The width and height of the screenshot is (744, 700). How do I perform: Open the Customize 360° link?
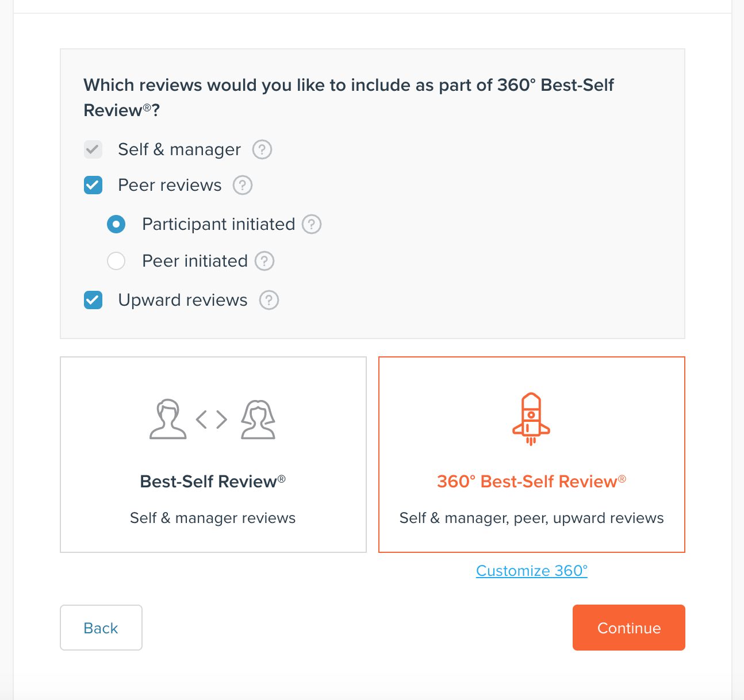pyautogui.click(x=532, y=571)
